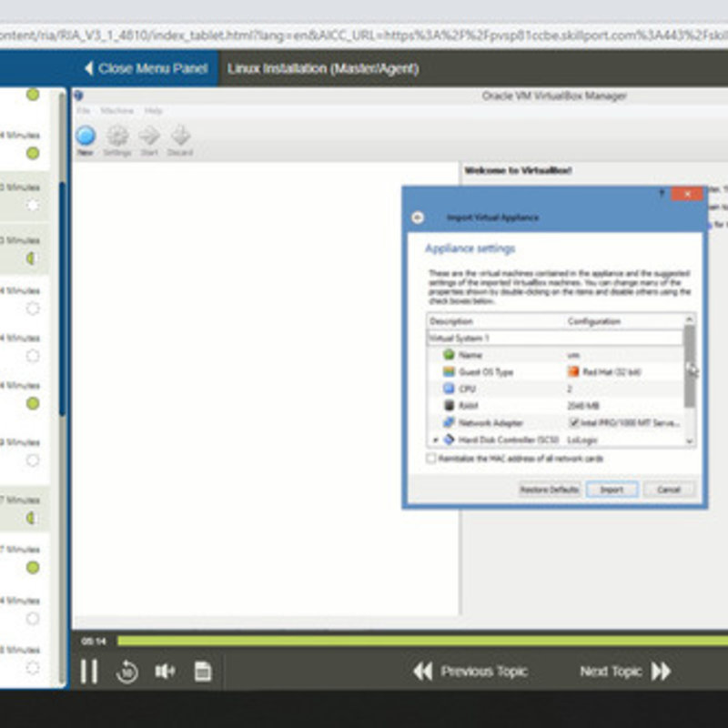Rewind video 10 seconds
This screenshot has height=728, width=728.
pyautogui.click(x=126, y=672)
